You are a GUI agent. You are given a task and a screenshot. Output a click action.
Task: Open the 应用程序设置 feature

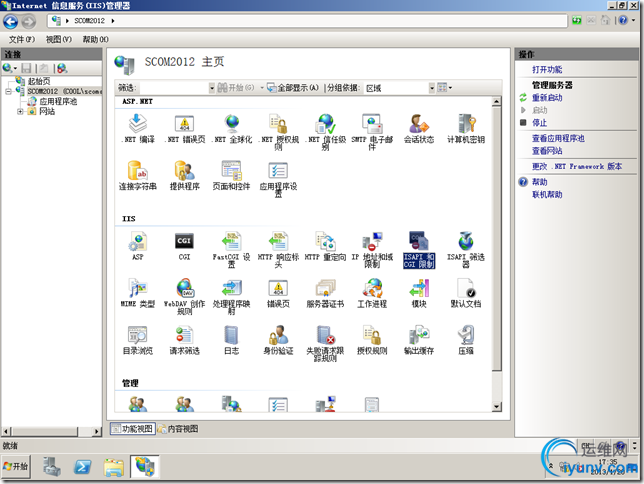(278, 179)
